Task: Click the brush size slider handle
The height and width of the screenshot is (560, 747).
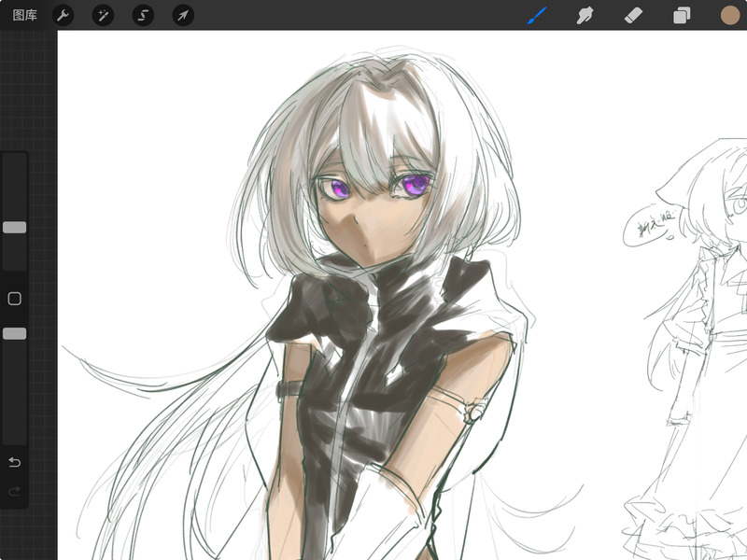Action: [14, 227]
